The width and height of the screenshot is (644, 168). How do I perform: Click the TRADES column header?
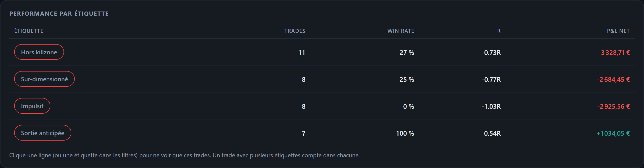tap(295, 31)
